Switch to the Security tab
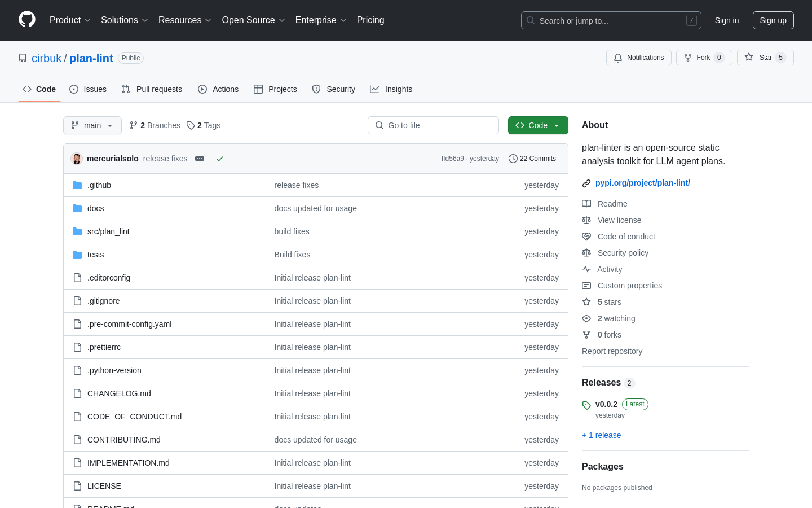This screenshot has height=508, width=812. point(334,89)
